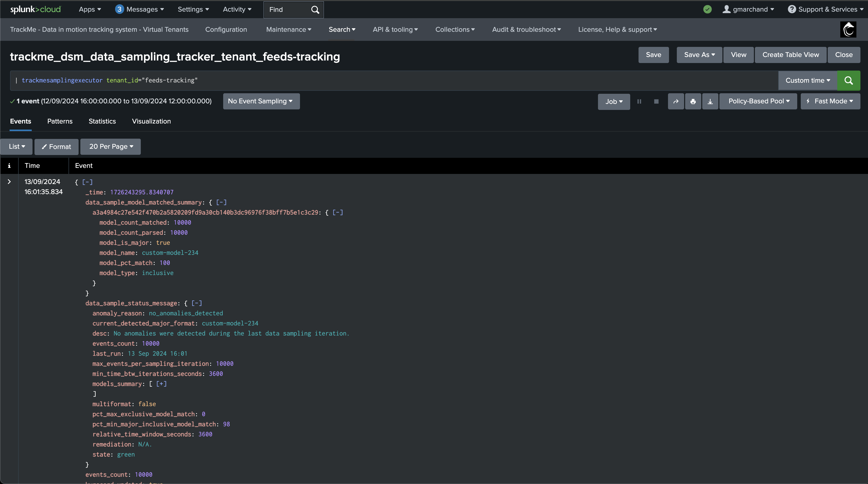Pause the running search job
This screenshot has height=484, width=868.
point(639,101)
